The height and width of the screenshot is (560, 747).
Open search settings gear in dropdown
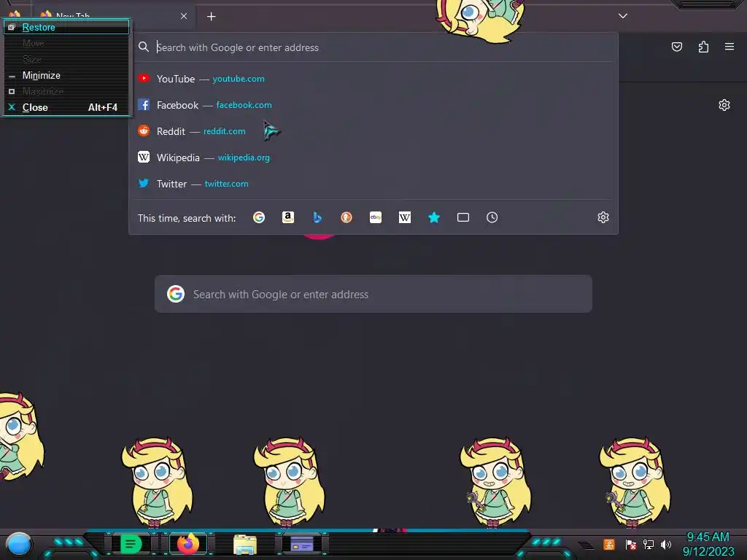pos(603,217)
